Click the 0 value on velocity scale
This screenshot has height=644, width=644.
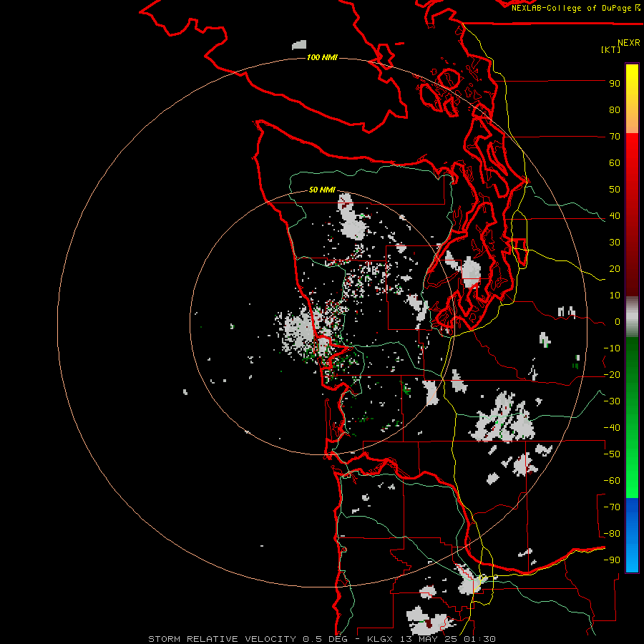pos(618,321)
